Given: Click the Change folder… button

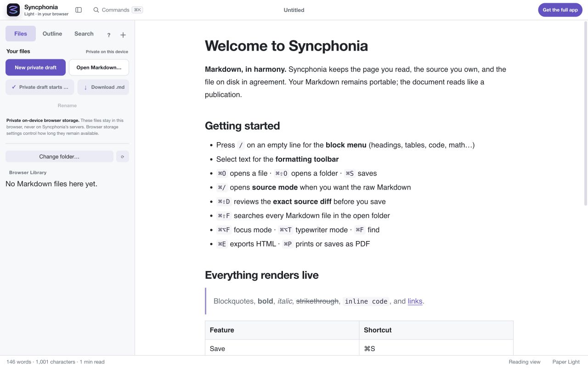Looking at the screenshot, I should tap(59, 156).
